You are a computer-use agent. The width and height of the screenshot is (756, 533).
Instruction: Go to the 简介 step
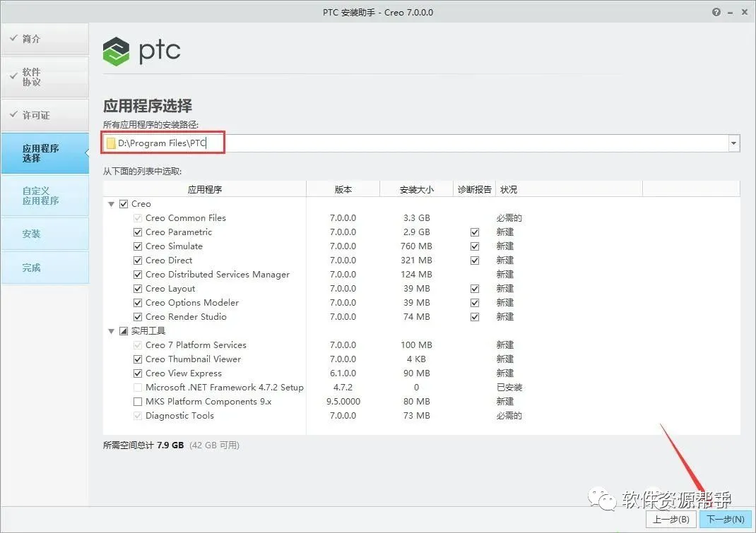pyautogui.click(x=45, y=39)
